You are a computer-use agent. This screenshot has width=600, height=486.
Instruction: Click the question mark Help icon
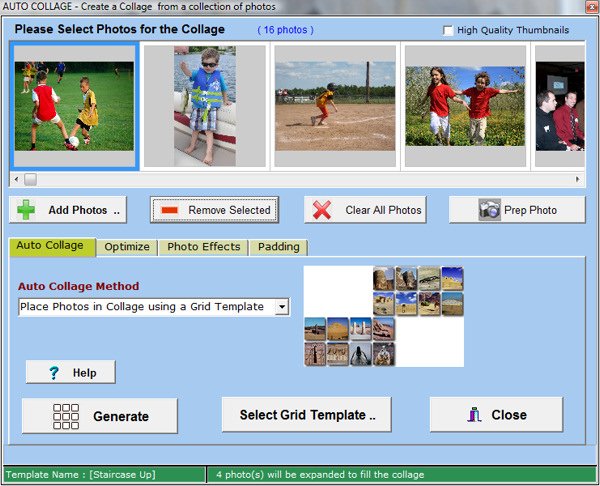click(x=55, y=373)
